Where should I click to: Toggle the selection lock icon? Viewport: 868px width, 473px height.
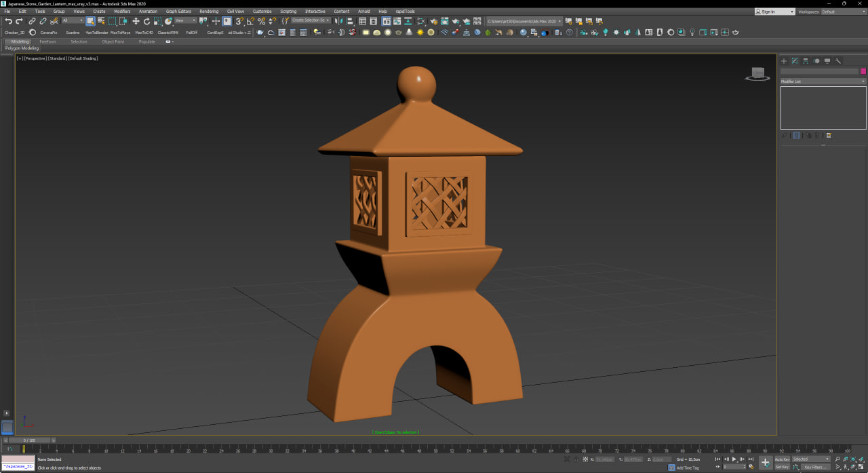coord(576,459)
